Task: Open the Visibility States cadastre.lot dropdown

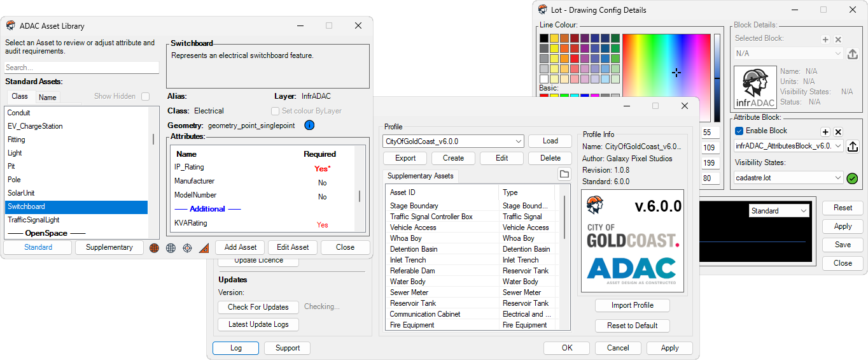Action: (x=789, y=178)
